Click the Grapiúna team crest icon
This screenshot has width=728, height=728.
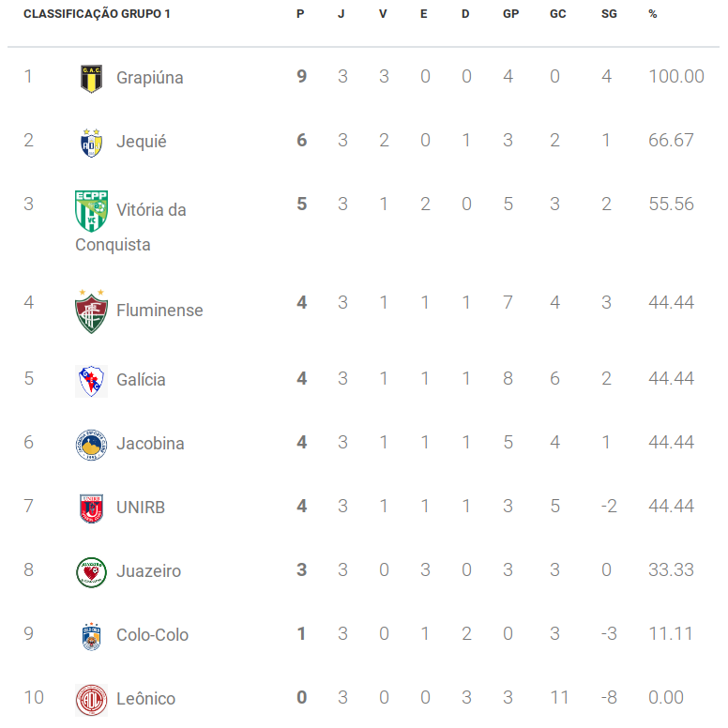tap(91, 79)
